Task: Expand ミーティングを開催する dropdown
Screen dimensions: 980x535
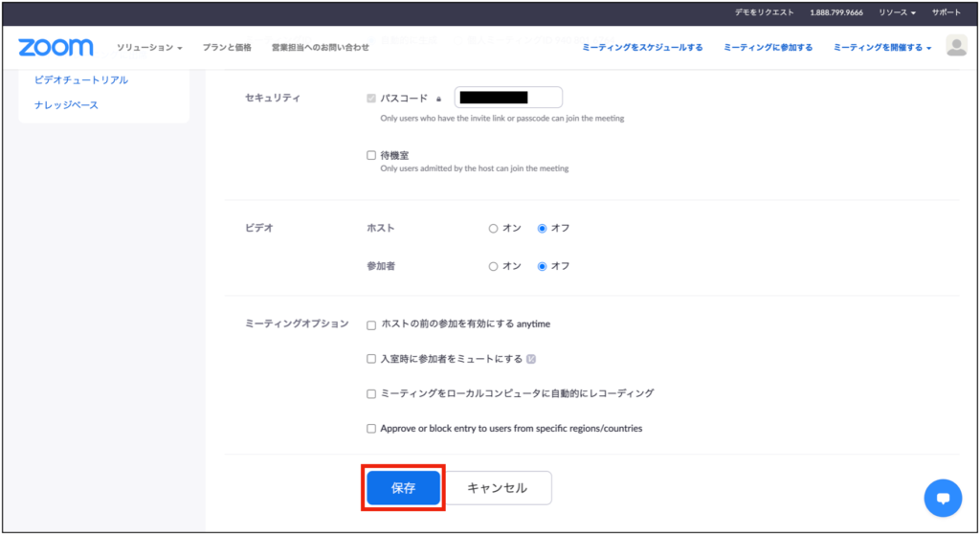Action: click(x=881, y=47)
